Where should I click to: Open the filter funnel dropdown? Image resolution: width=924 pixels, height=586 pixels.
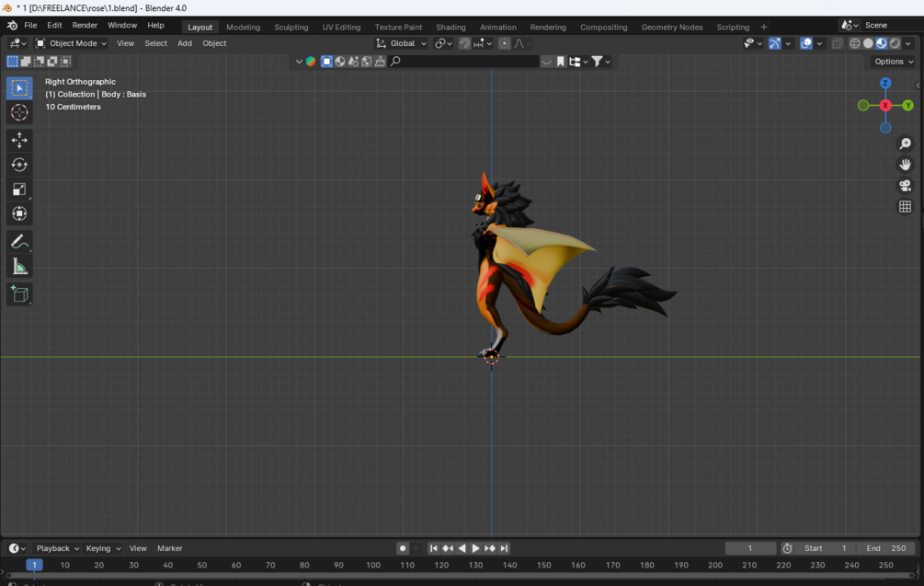pos(600,62)
